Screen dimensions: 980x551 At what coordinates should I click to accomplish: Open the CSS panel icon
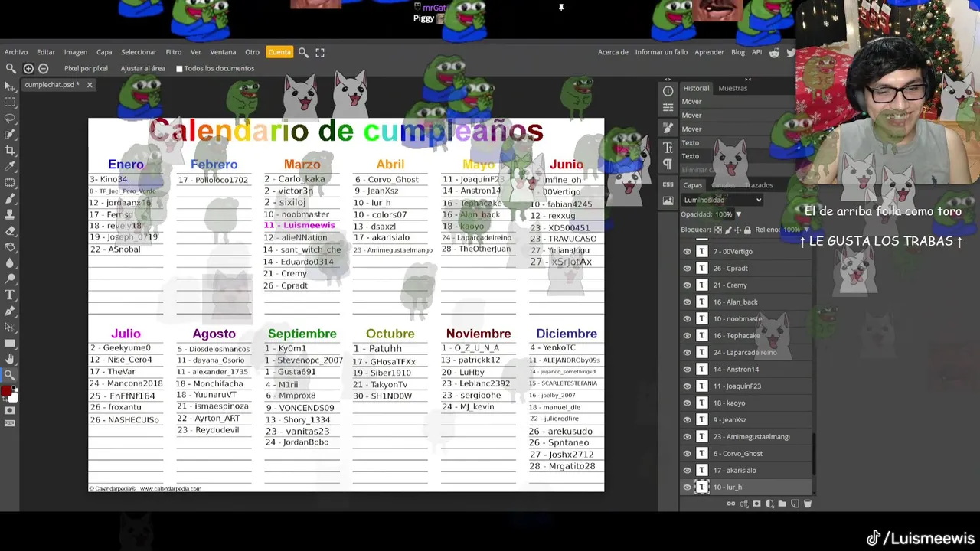tap(668, 184)
